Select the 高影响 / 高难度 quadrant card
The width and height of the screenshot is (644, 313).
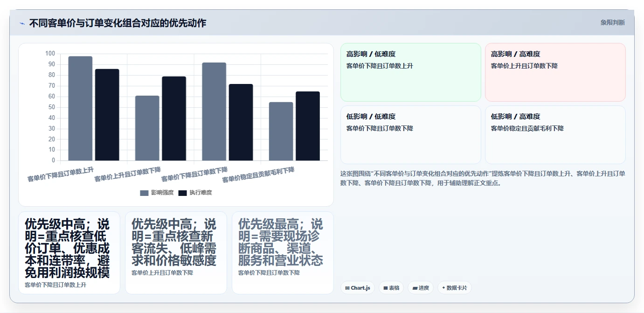(555, 72)
